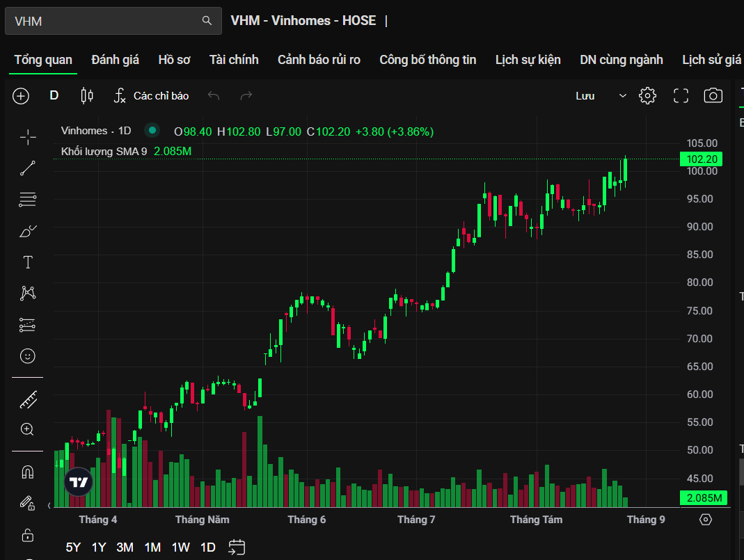This screenshot has width=744, height=560.
Task: Select the Fibonacci retracement lines tool
Action: pos(28,199)
